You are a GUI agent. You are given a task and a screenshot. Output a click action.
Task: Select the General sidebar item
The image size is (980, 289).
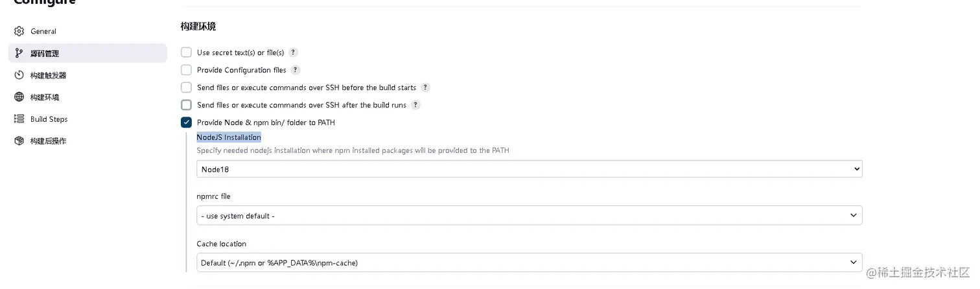pos(43,31)
